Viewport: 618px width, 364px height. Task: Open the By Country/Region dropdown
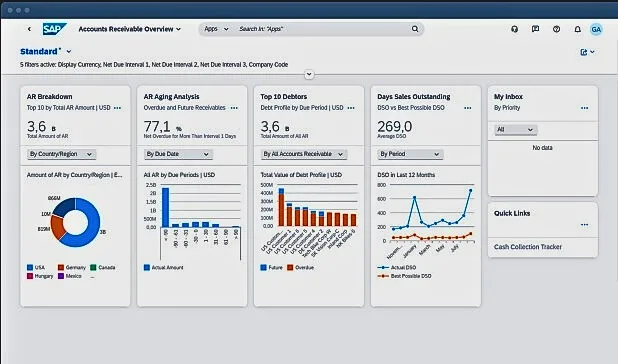[x=61, y=154]
